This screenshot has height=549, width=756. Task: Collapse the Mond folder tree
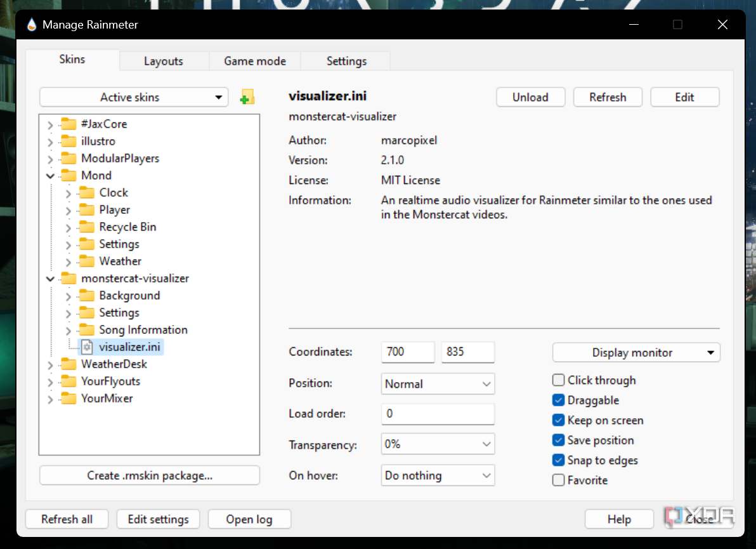[x=50, y=176]
